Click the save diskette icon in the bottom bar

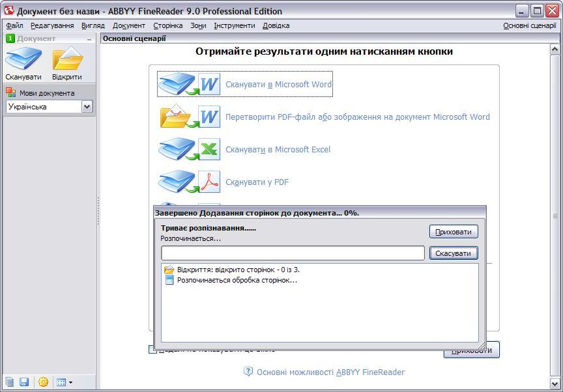(24, 382)
